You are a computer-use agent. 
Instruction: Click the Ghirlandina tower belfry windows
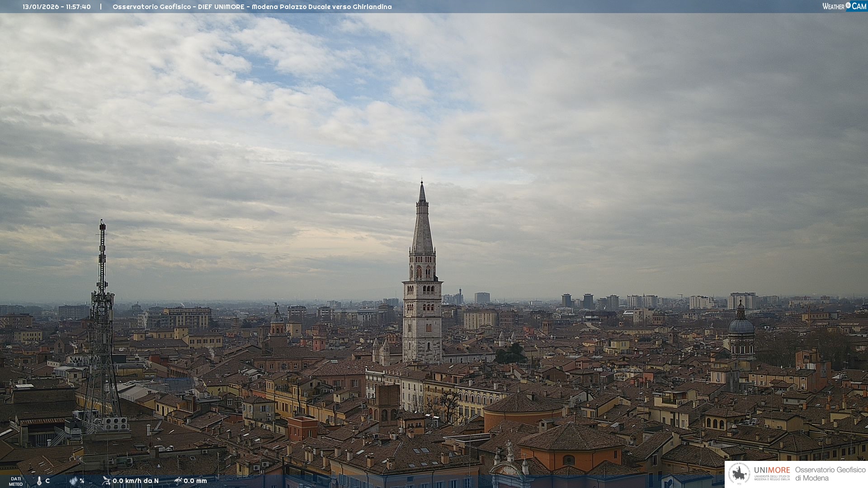click(422, 272)
